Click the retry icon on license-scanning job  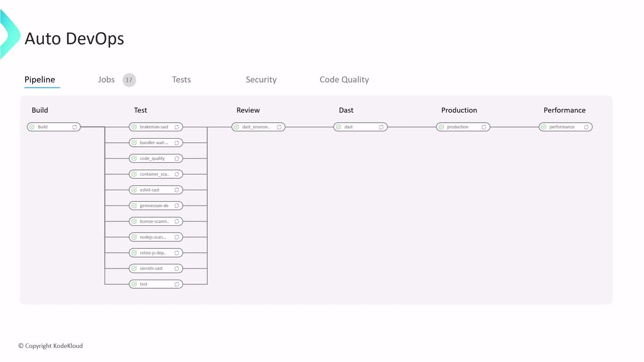pos(177,221)
